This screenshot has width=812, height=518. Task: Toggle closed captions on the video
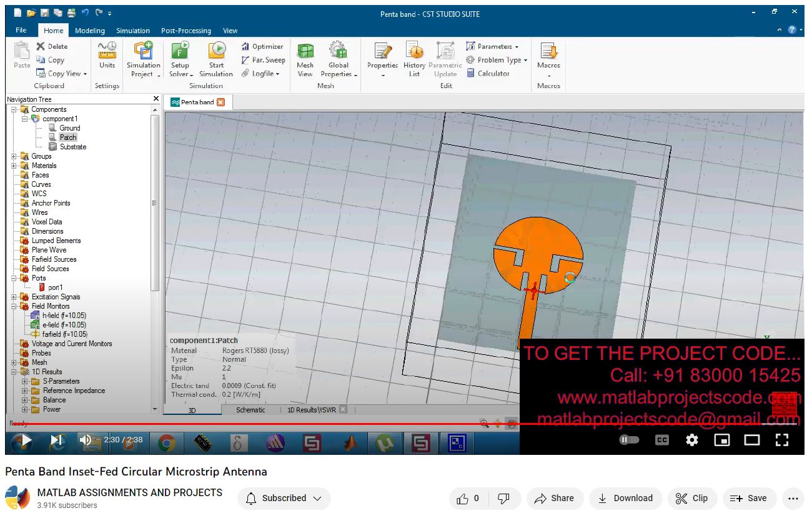[661, 440]
